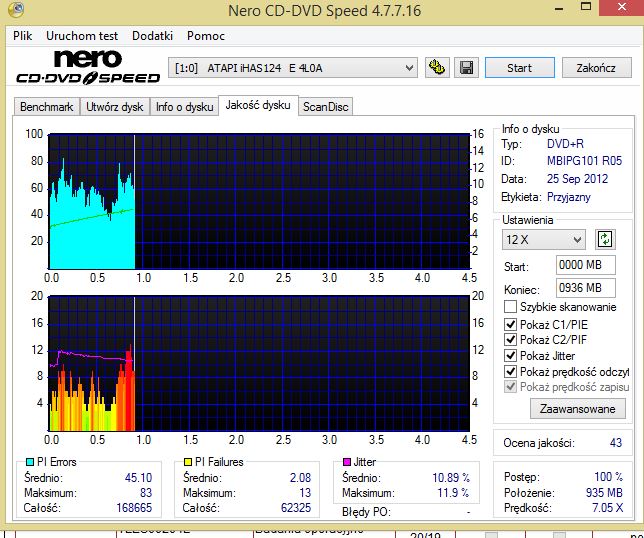Uncheck Pokaż Jitter checkbox
Screen dimensions: 644x538
tap(510, 356)
